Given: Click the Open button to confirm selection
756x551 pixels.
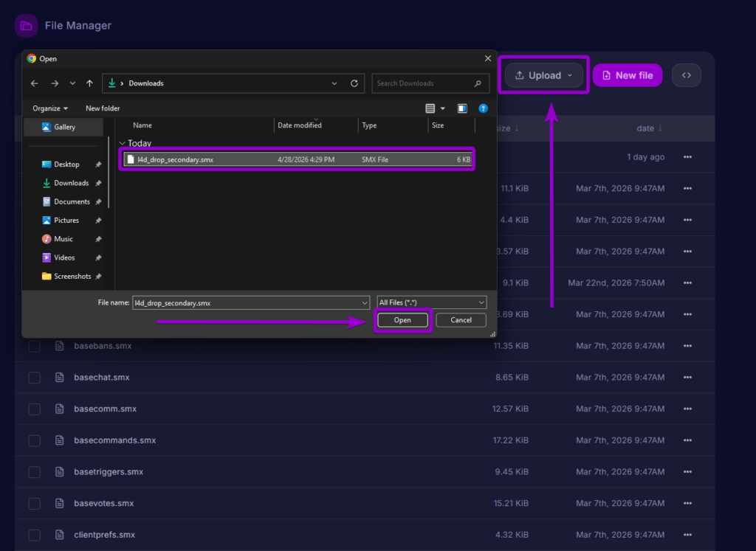Looking at the screenshot, I should pos(402,319).
